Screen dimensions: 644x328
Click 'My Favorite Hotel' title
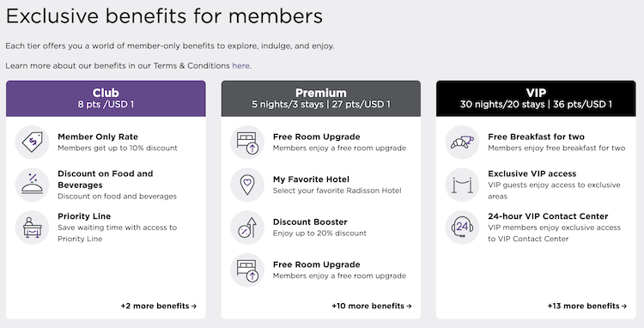[311, 179]
